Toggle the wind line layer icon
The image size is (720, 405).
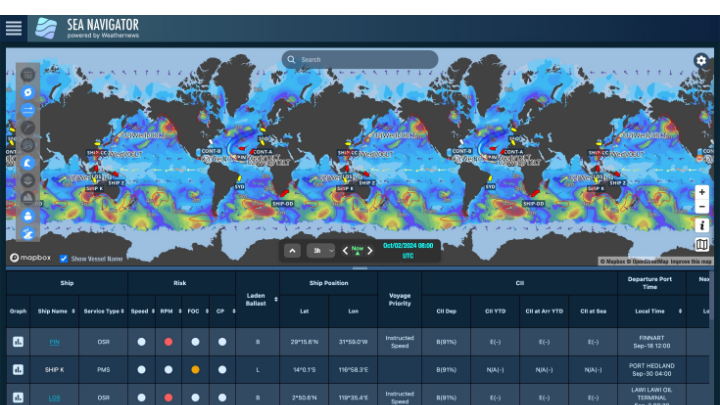(28, 128)
